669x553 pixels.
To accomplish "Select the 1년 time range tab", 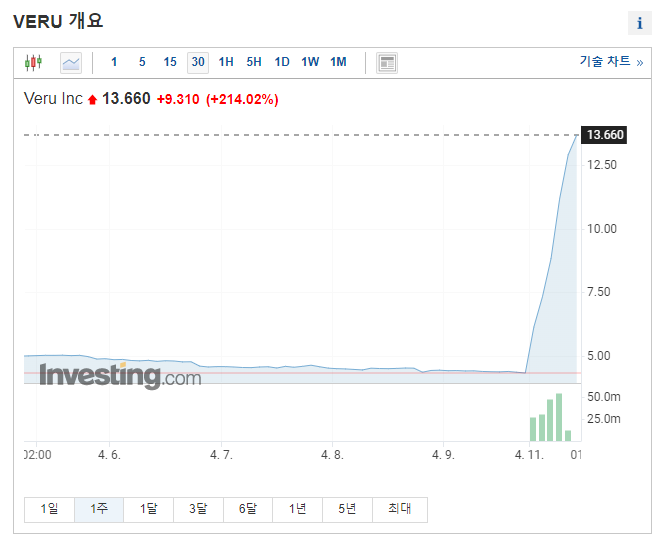I will pos(297,509).
